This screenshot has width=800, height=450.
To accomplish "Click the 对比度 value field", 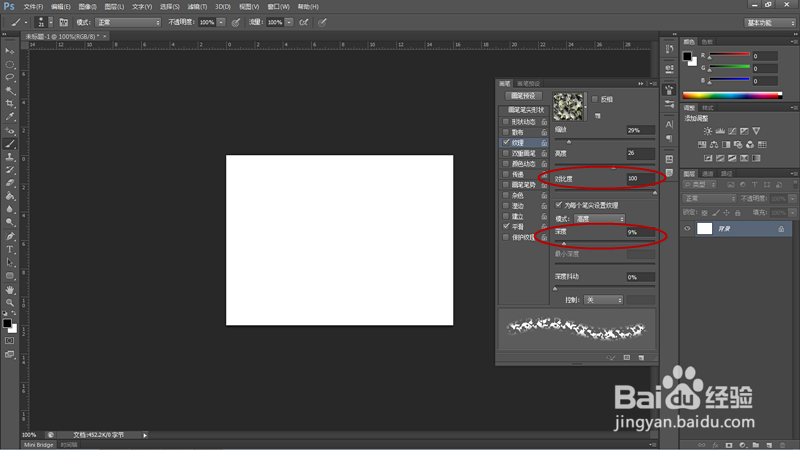I will [x=640, y=179].
